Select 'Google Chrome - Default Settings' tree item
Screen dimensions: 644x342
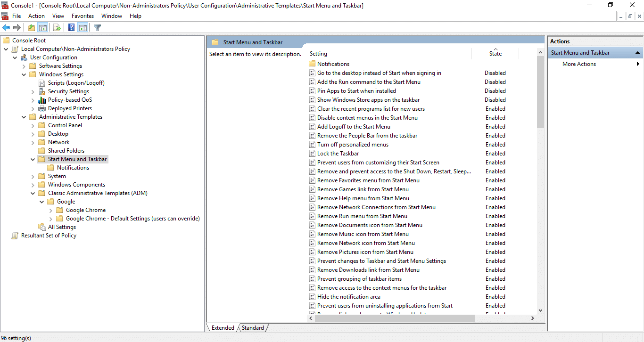point(133,219)
